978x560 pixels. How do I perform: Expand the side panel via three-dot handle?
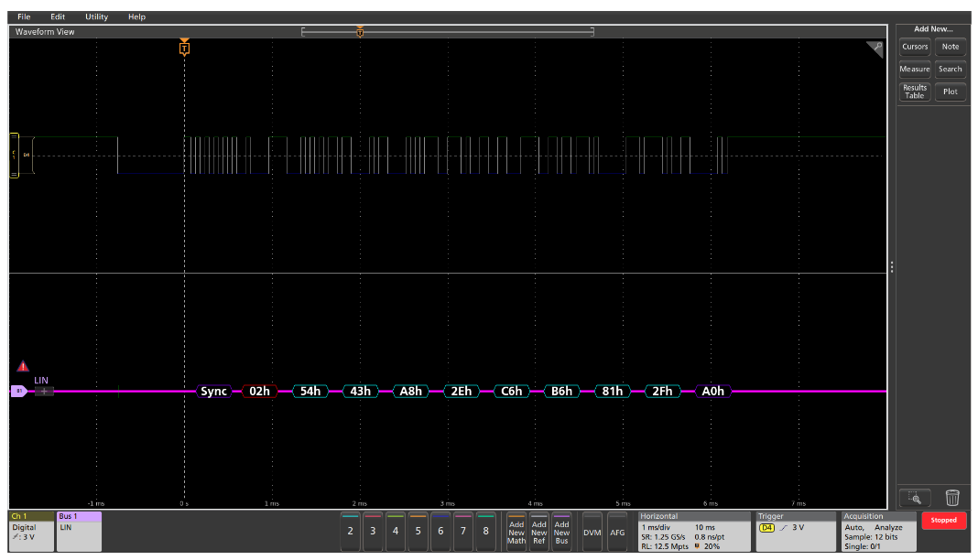pos(891,267)
